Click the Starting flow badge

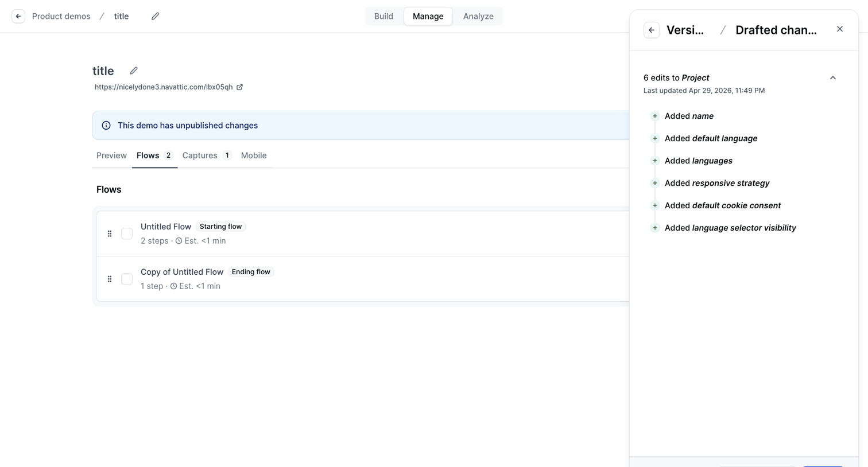pyautogui.click(x=220, y=227)
